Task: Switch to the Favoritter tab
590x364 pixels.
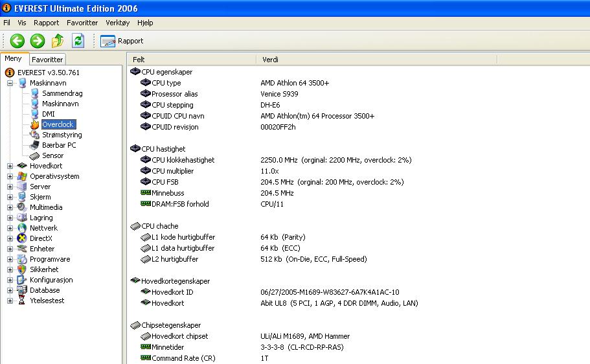Action: point(47,60)
